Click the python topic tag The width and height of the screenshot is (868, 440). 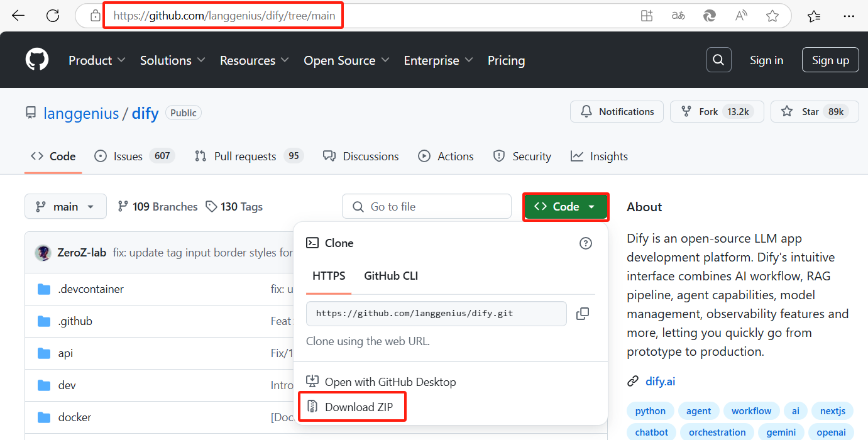pos(650,411)
